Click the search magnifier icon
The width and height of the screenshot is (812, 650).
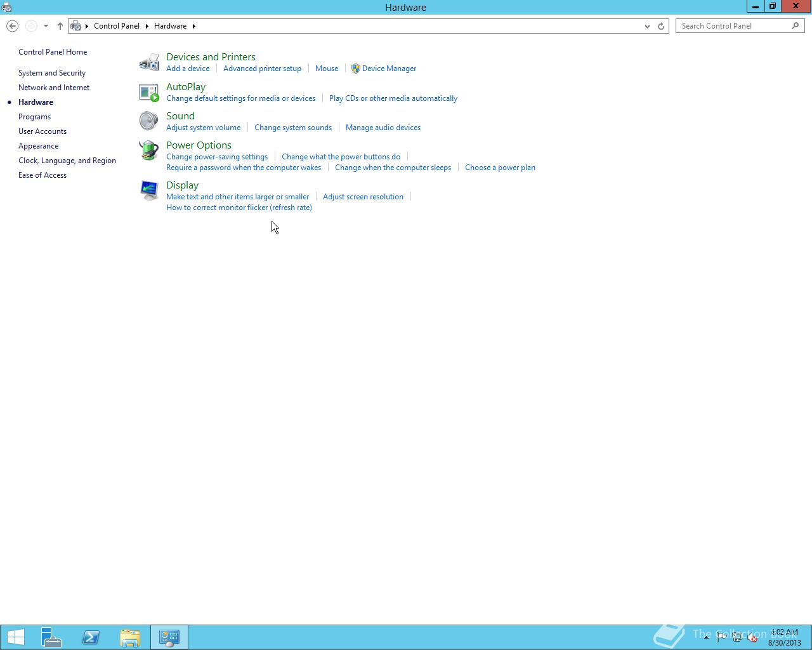tap(796, 26)
